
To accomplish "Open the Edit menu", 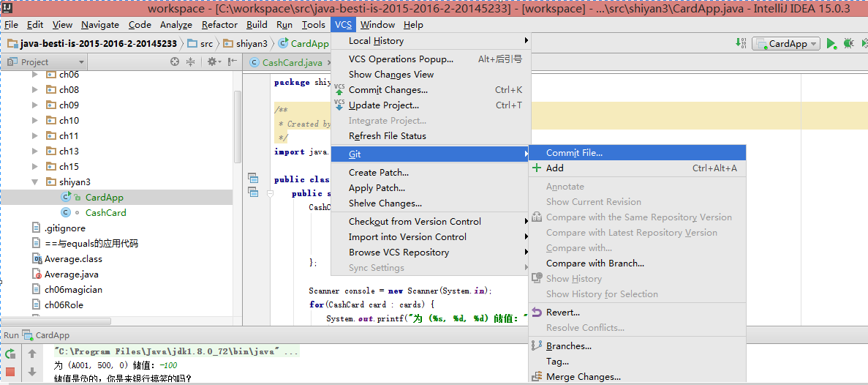I will tap(35, 24).
